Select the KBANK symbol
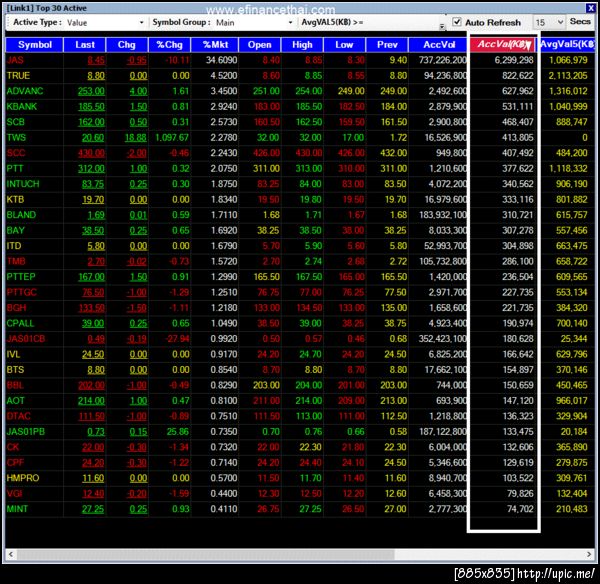Image resolution: width=600 pixels, height=584 pixels. coord(21,106)
